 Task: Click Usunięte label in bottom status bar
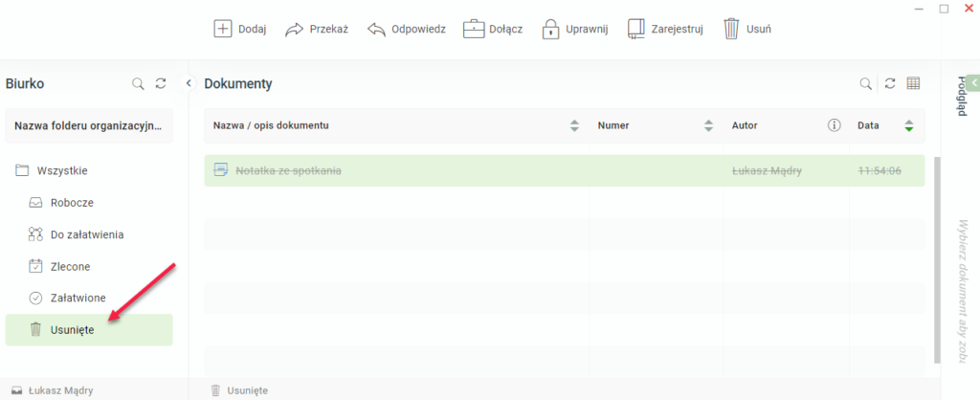pos(248,390)
